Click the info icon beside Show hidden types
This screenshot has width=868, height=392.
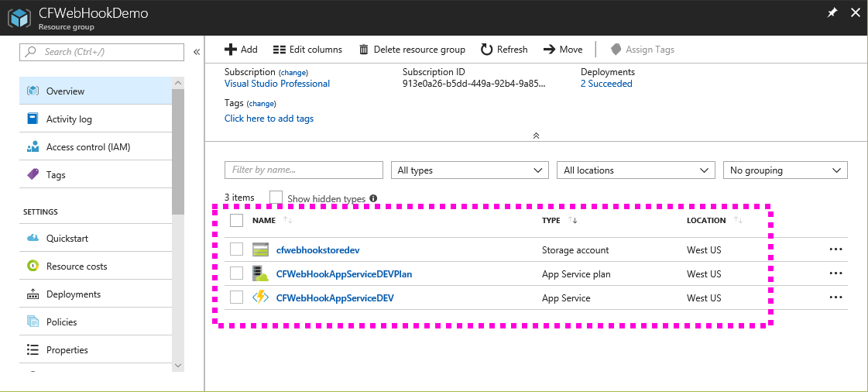click(x=373, y=198)
